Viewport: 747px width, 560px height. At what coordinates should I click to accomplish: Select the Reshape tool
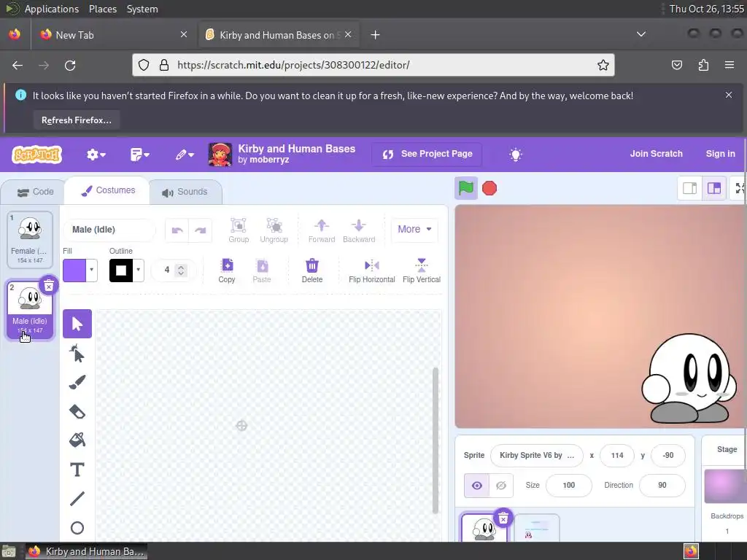[x=77, y=354]
